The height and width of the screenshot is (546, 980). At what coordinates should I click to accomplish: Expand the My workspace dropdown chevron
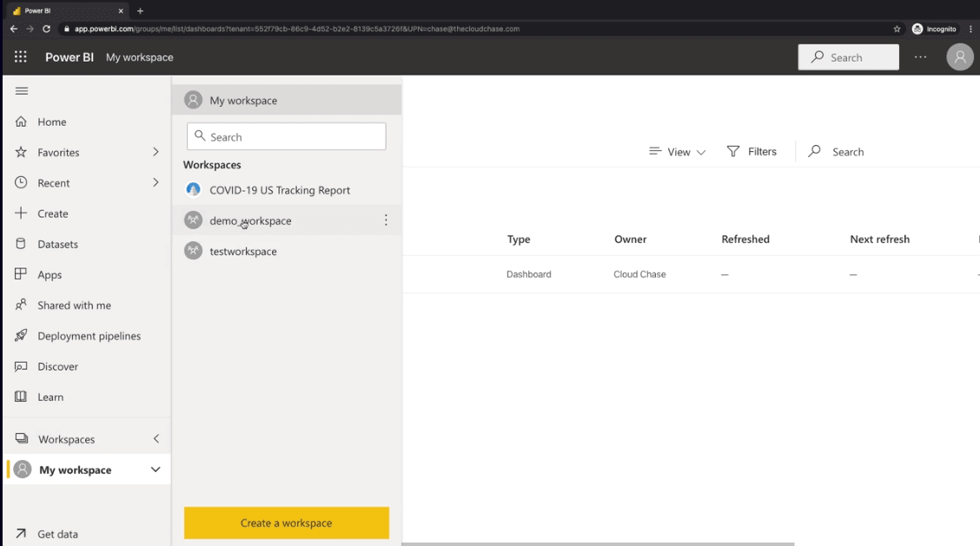(156, 469)
